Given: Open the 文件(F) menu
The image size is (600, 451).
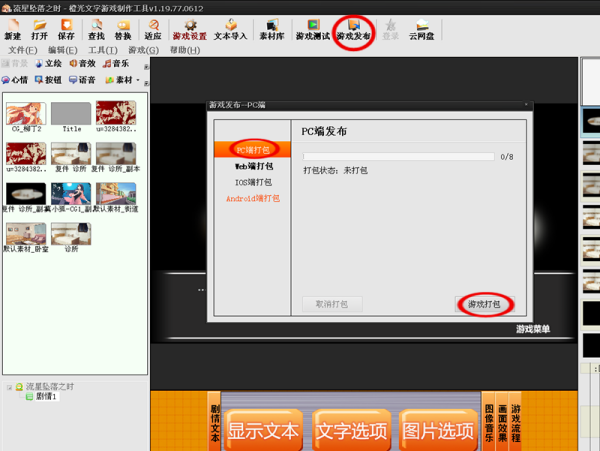Looking at the screenshot, I should pyautogui.click(x=23, y=50).
